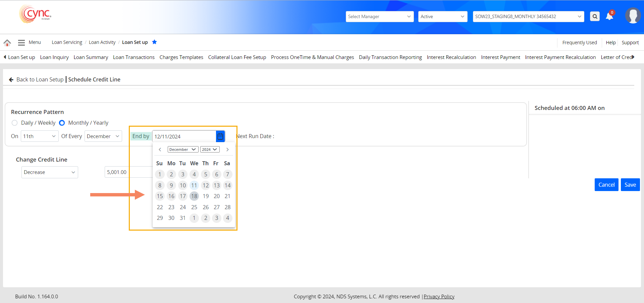Go to next month in calendar
644x303 pixels.
coord(227,149)
